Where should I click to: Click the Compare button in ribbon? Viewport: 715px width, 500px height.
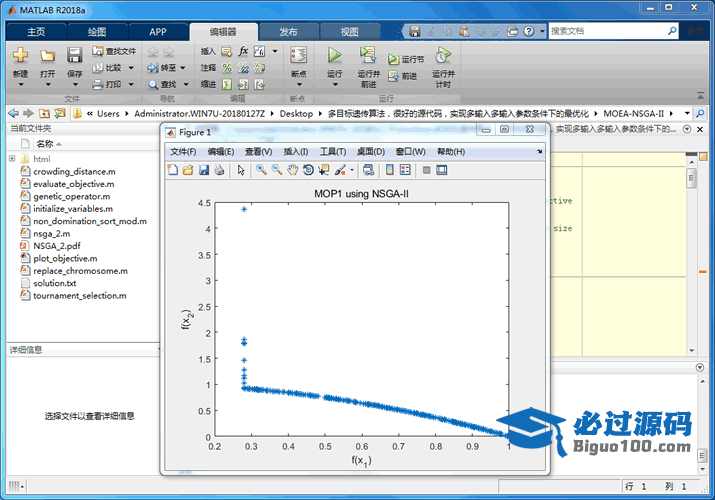[107, 68]
